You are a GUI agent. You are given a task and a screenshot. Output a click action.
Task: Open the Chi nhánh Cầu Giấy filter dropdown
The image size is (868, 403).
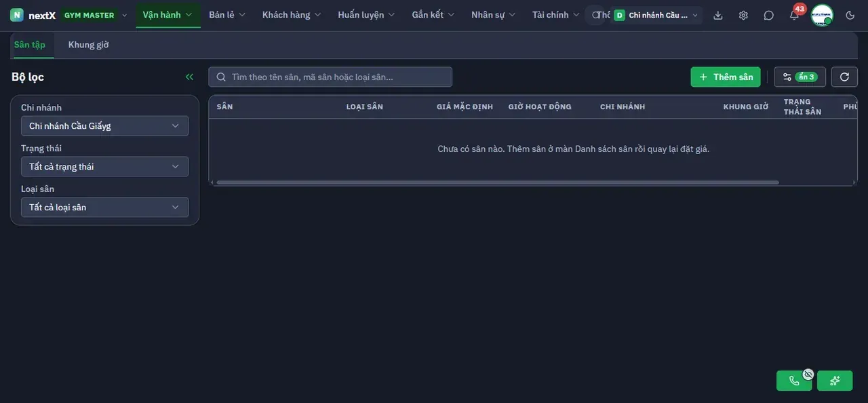[104, 126]
